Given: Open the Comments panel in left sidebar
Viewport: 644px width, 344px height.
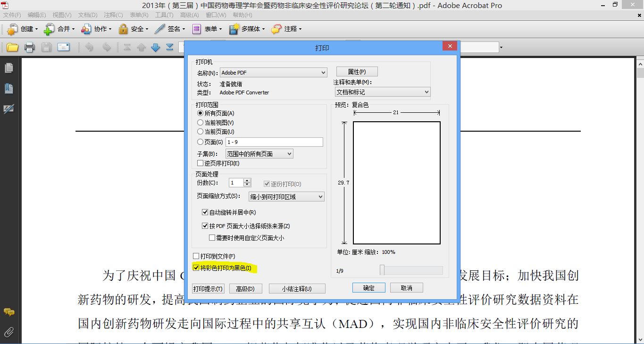Looking at the screenshot, I should coord(8,312).
